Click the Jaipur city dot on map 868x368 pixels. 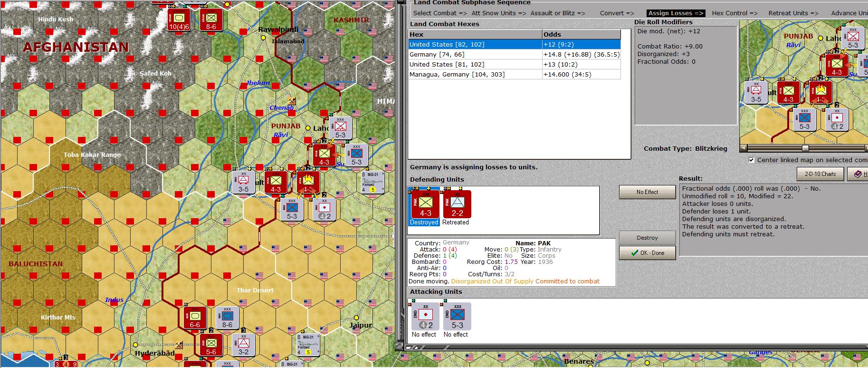point(356,318)
